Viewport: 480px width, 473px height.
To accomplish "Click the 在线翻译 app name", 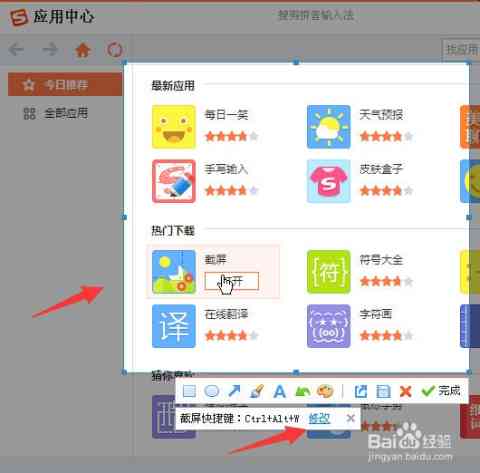I will coord(226,314).
